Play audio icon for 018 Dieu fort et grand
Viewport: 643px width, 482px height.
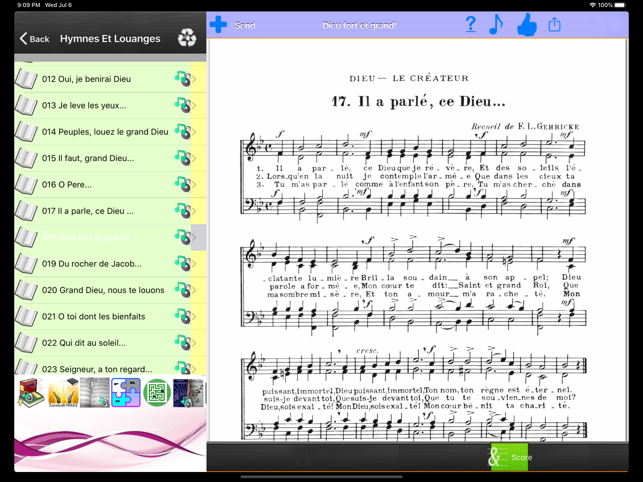[x=182, y=237]
